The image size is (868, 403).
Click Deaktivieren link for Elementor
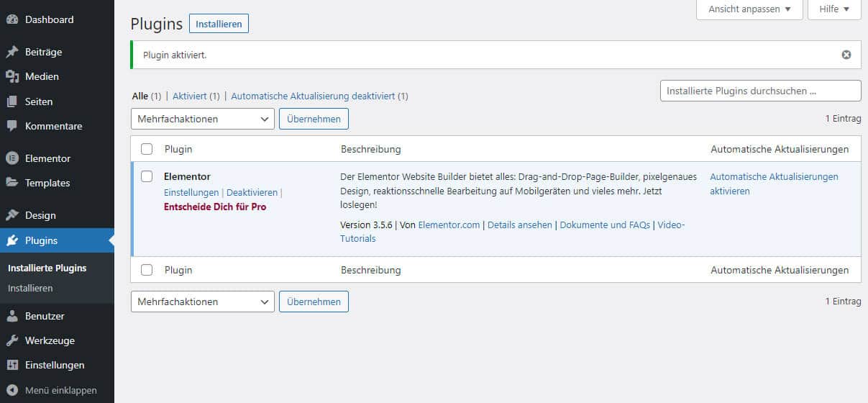click(252, 193)
